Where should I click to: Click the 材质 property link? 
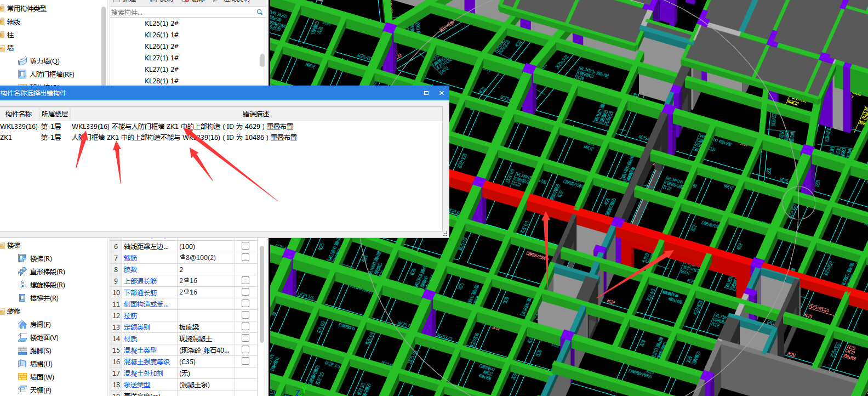tap(130, 338)
